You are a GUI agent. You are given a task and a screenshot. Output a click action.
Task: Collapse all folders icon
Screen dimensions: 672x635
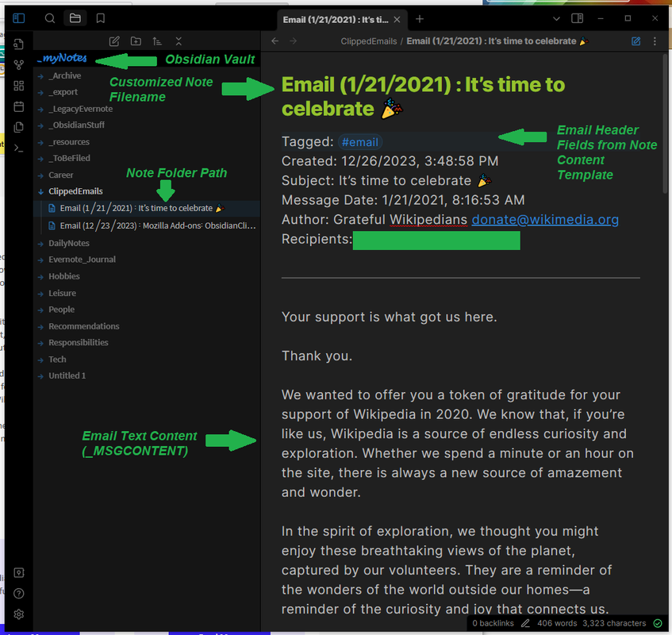pyautogui.click(x=179, y=41)
